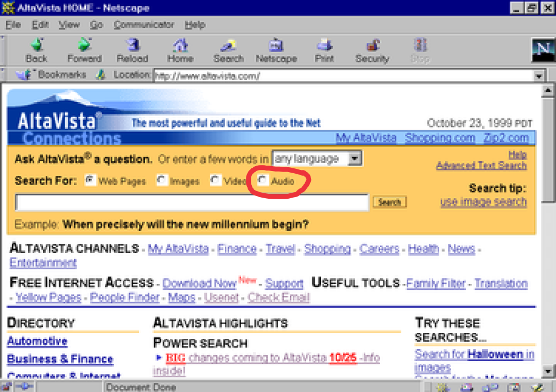Click the Stop toolbar icon
Screen dimensions: 556x392
pyautogui.click(x=420, y=50)
